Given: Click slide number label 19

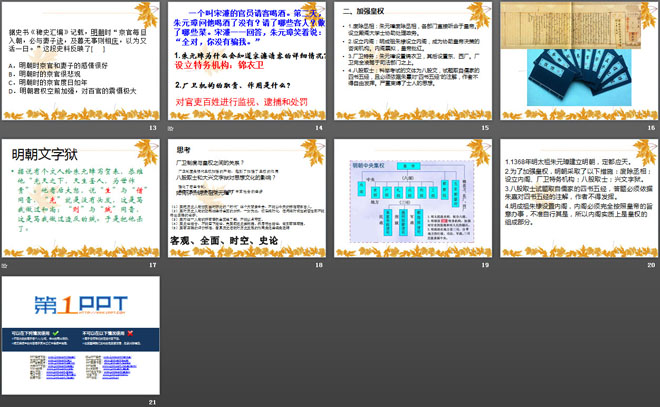Looking at the screenshot, I should 485,265.
